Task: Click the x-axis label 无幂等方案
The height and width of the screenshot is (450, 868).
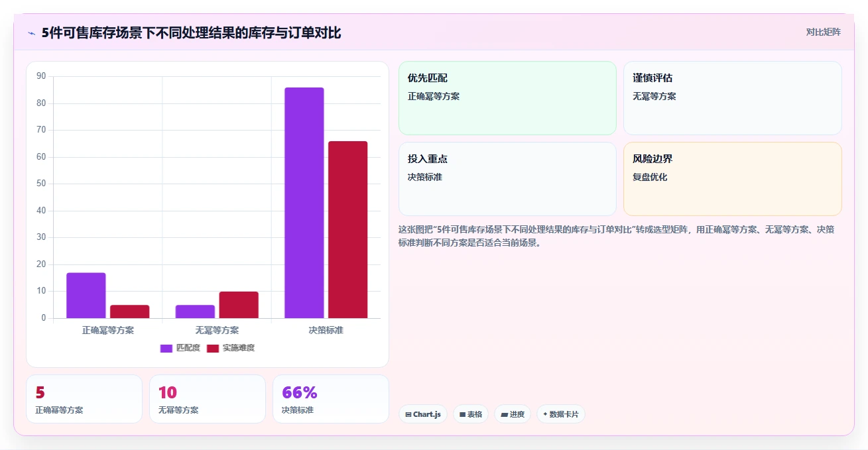Action: pos(217,330)
